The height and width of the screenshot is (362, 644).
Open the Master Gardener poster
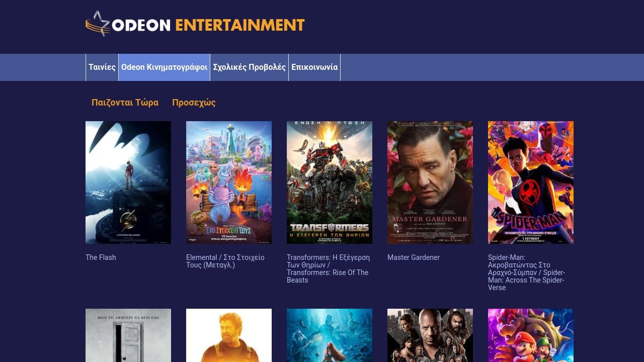coord(430,183)
